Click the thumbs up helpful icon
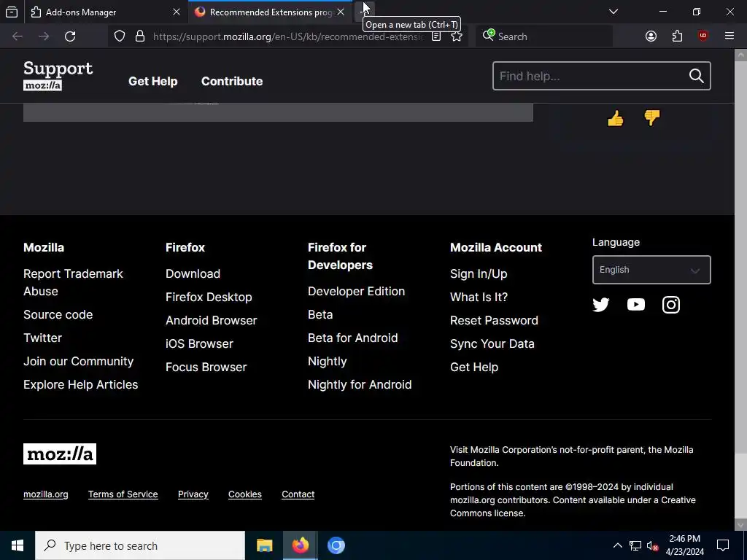Screen dimensions: 747x560 pos(616,118)
